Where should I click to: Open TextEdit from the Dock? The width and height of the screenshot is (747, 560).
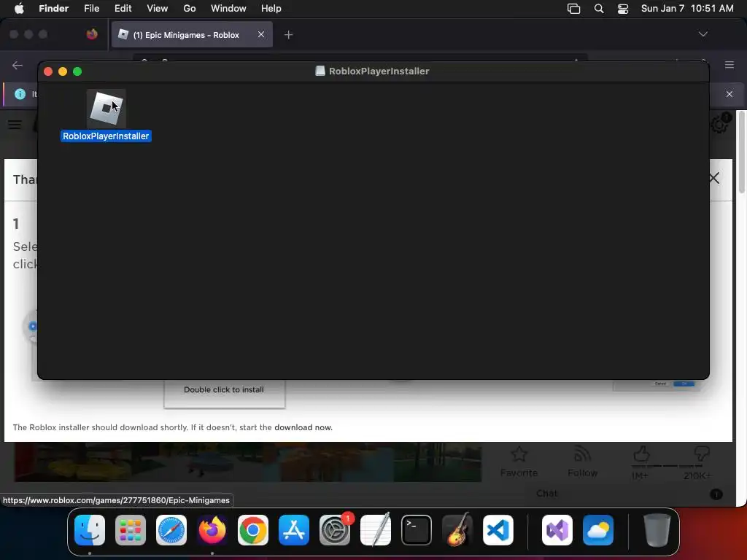click(x=376, y=530)
